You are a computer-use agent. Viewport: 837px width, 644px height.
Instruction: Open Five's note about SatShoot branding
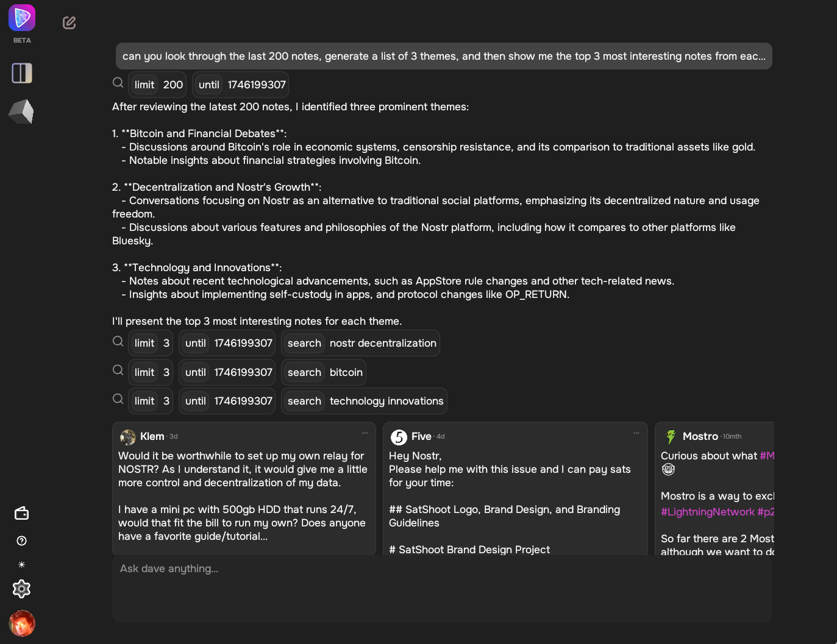pos(515,489)
